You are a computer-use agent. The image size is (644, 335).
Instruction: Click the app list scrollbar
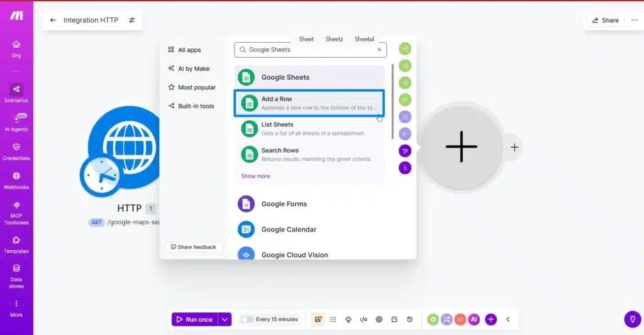click(x=392, y=101)
